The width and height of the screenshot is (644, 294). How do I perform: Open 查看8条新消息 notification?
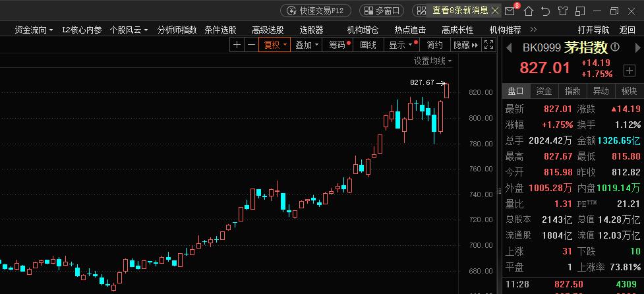click(x=460, y=11)
